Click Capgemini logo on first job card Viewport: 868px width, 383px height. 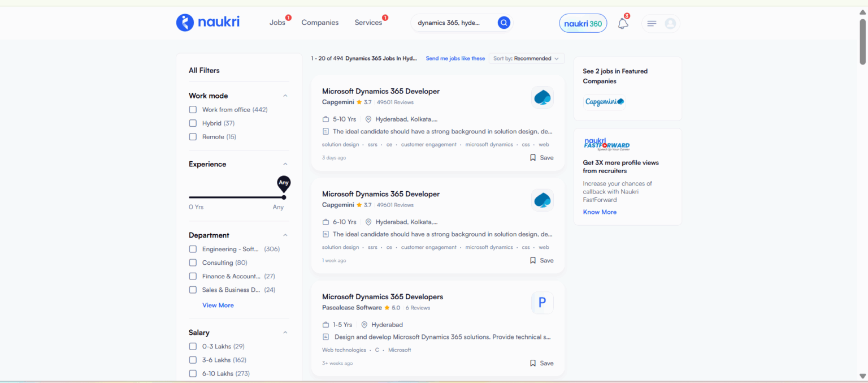[542, 97]
